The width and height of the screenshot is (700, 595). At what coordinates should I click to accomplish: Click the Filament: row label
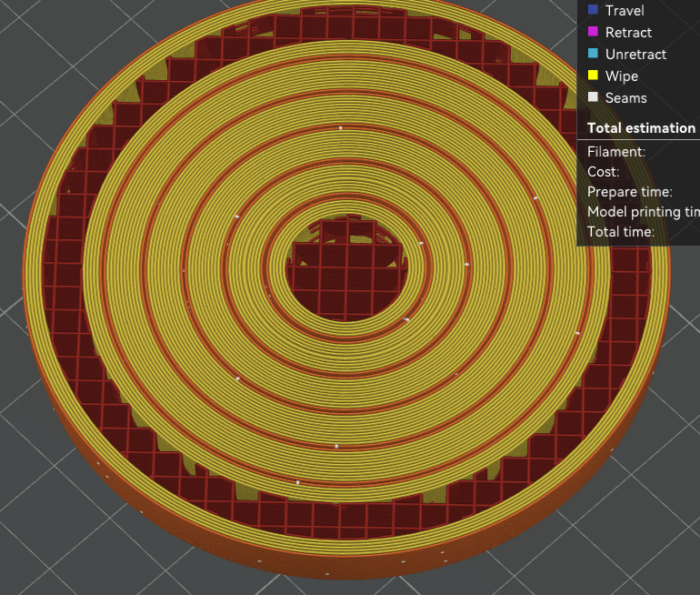point(616,152)
